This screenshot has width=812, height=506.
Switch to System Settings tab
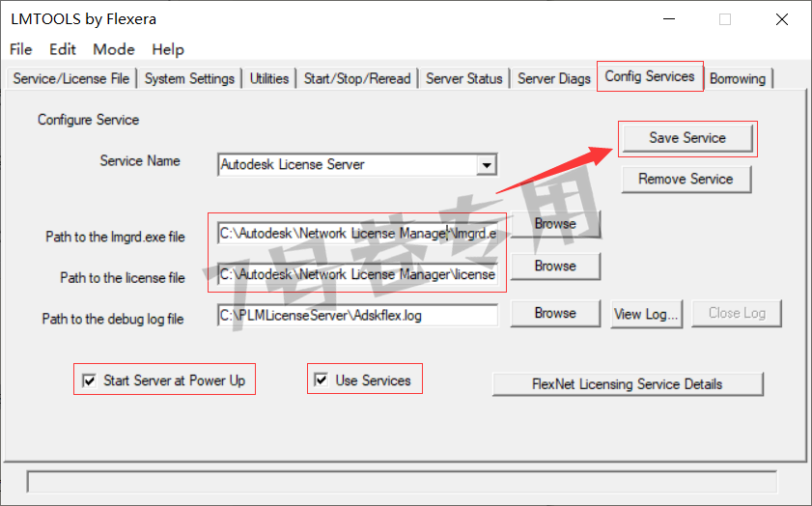pos(189,78)
